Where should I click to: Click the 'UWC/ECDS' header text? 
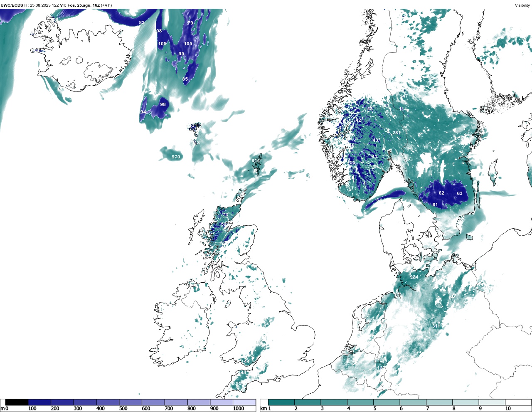tap(12, 5)
